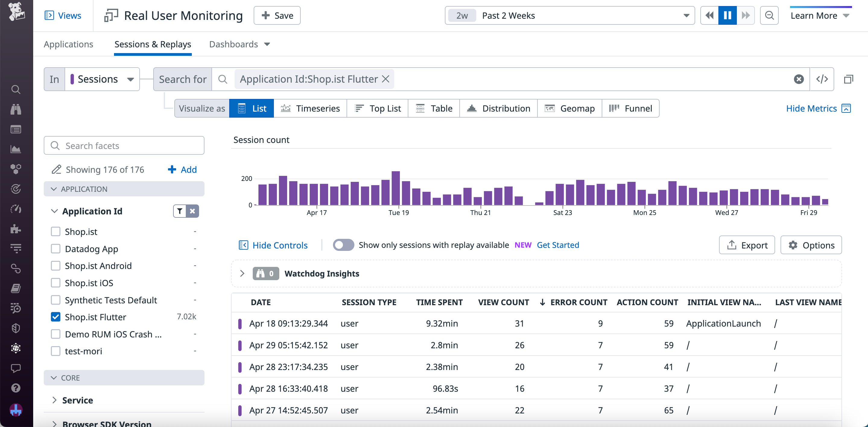Click the Hide Metrics link
868x427 pixels.
point(811,108)
